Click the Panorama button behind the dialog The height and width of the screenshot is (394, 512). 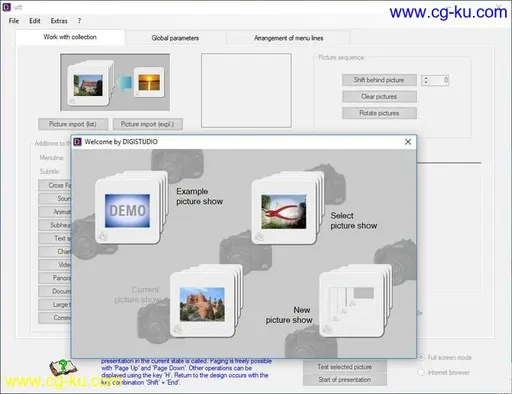pyautogui.click(x=55, y=278)
